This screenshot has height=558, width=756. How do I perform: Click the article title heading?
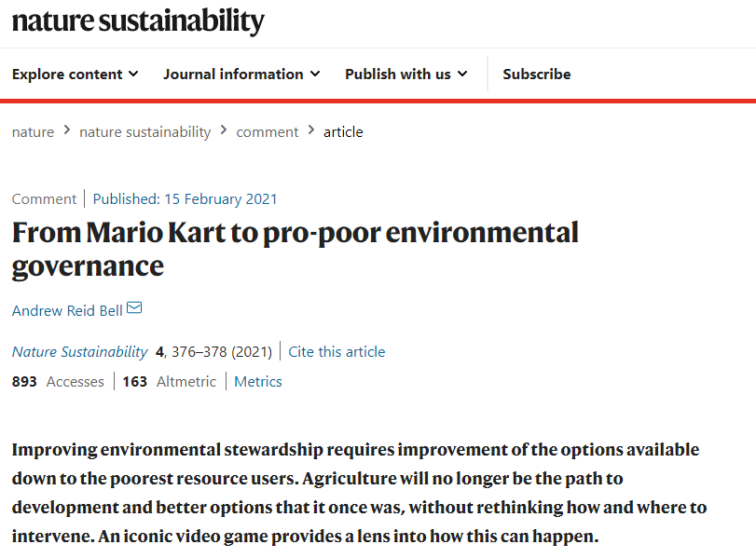(x=296, y=249)
